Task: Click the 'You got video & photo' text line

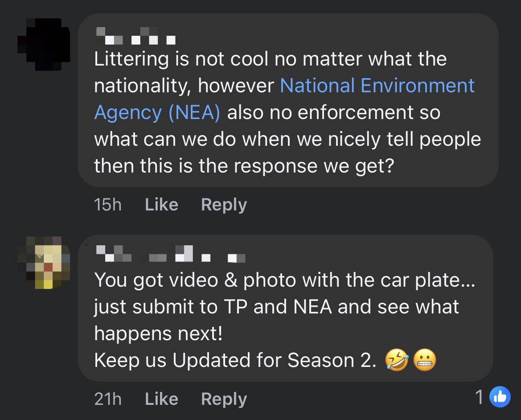Action: [x=284, y=280]
